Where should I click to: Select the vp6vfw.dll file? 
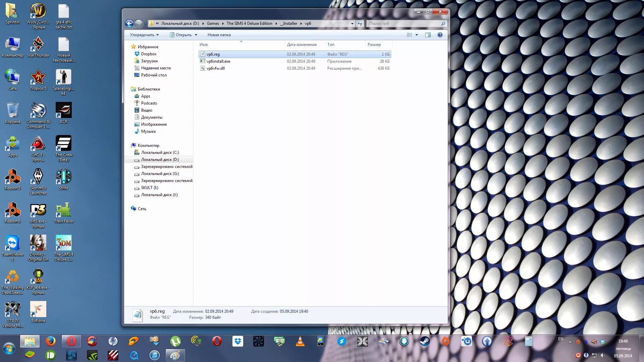(x=216, y=68)
